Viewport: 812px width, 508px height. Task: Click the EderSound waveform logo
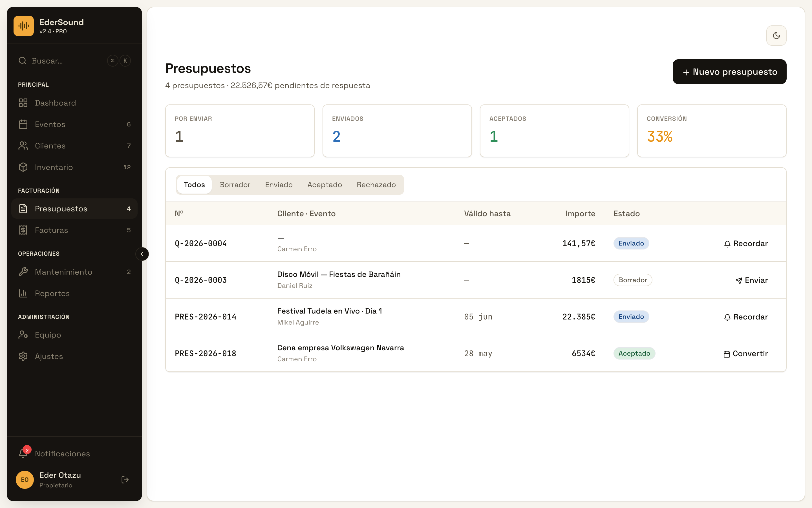tap(23, 26)
